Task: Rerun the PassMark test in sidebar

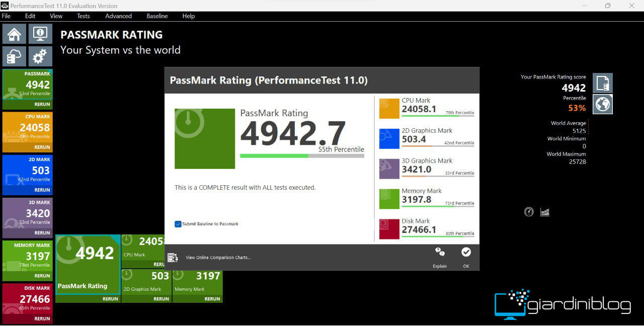Action: coord(42,104)
